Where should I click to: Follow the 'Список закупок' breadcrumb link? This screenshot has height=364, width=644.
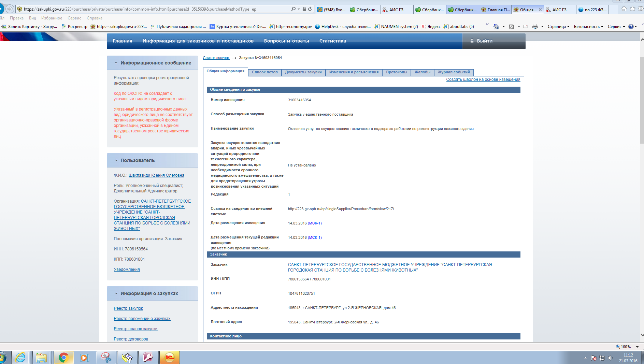(216, 58)
